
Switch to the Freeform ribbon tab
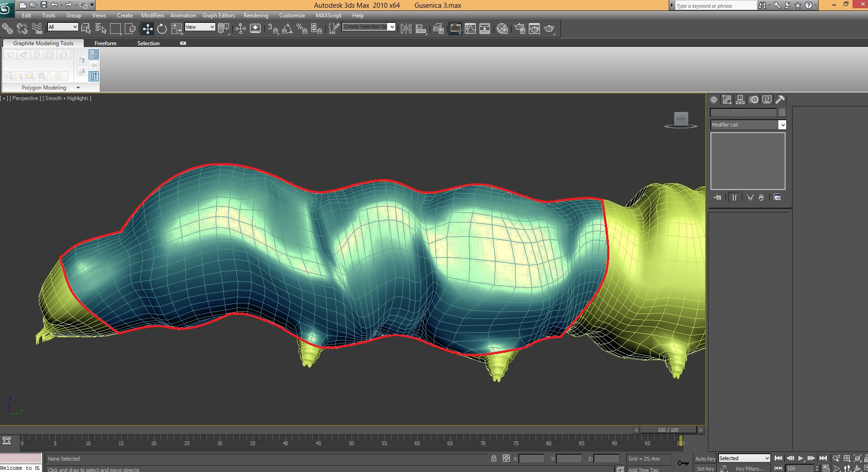click(105, 43)
